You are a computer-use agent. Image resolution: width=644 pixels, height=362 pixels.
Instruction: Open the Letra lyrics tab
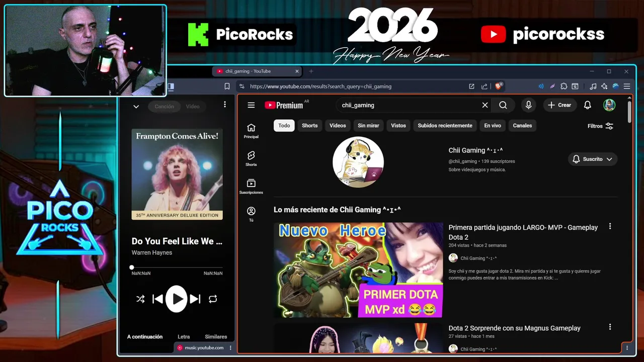click(x=184, y=336)
